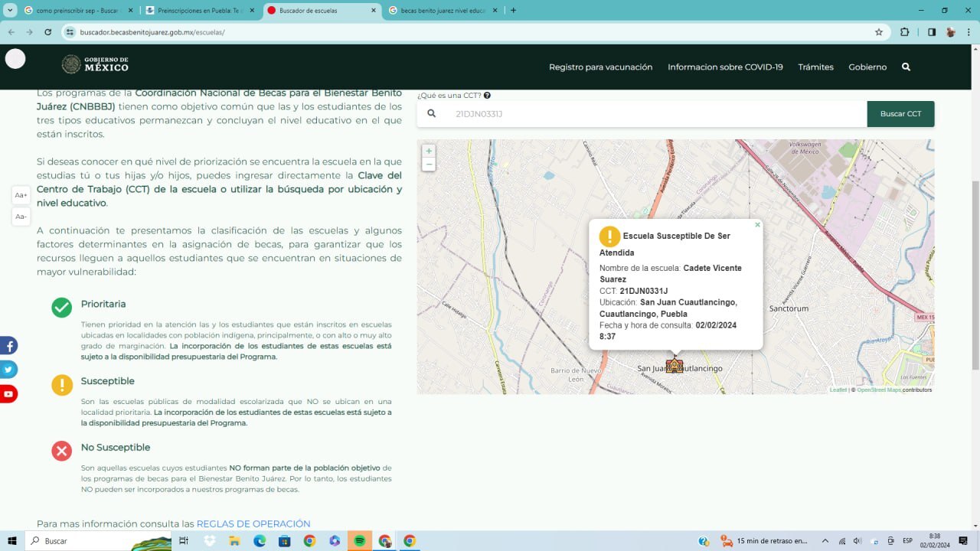The height and width of the screenshot is (551, 980).
Task: Click the Gobierno de México logo
Action: [x=95, y=64]
